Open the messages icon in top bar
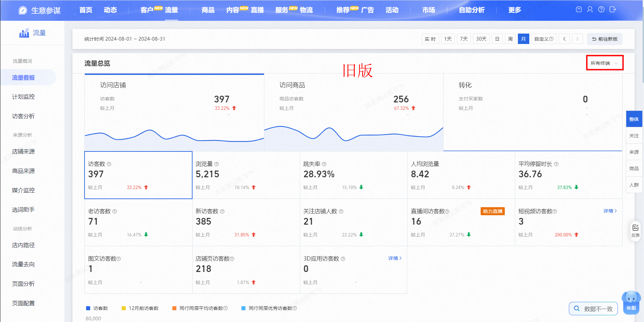644x322 pixels. click(579, 9)
